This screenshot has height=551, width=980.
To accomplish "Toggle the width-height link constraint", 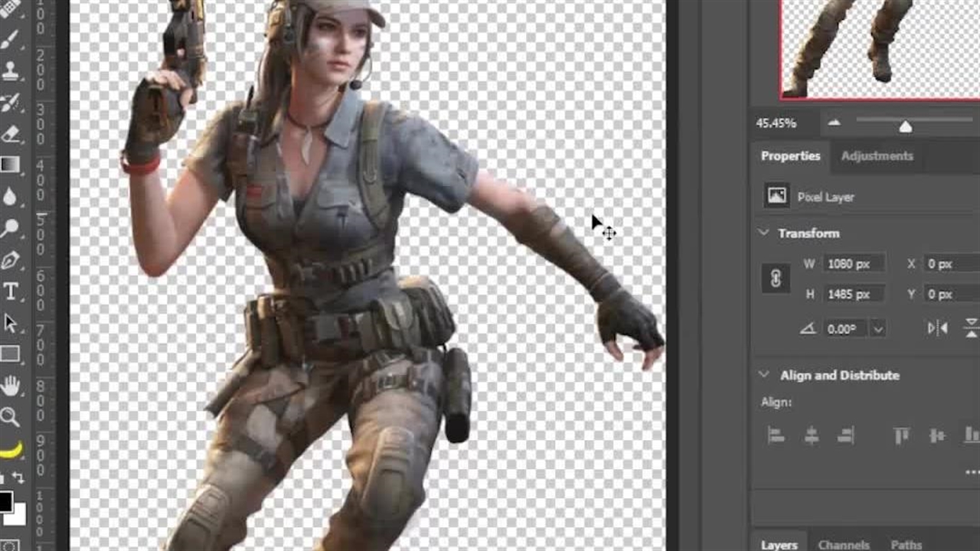I will pyautogui.click(x=776, y=279).
